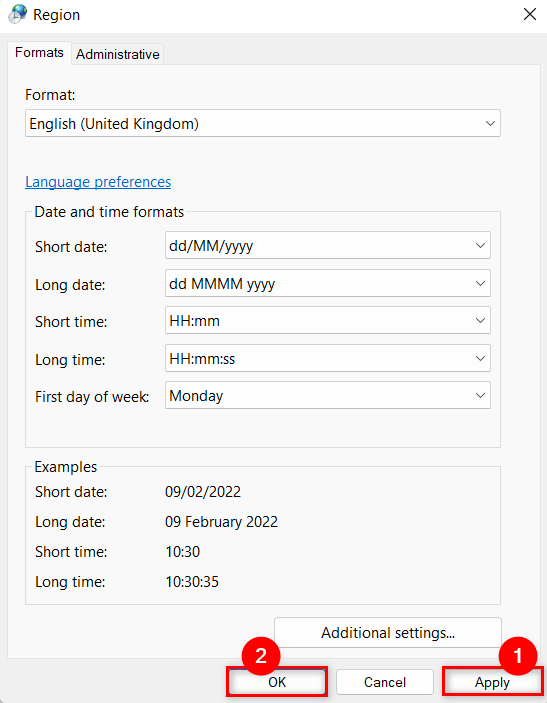Select the Formats tab
The height and width of the screenshot is (703, 547).
tap(39, 53)
